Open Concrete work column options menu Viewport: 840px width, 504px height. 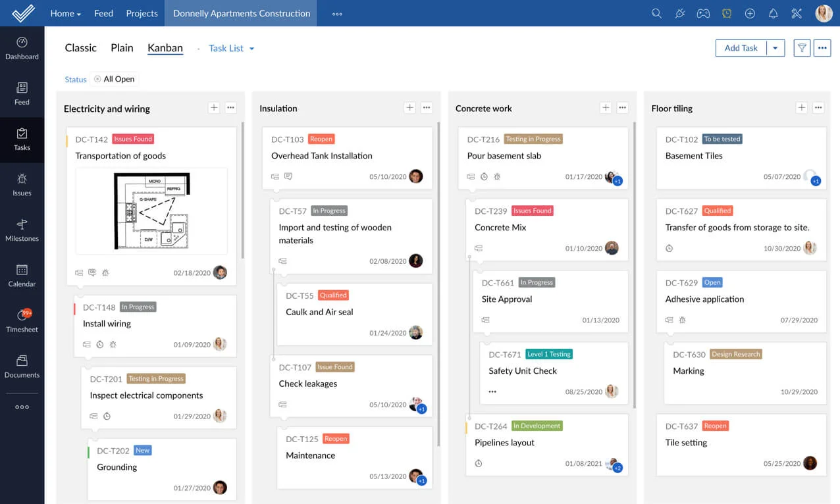623,108
